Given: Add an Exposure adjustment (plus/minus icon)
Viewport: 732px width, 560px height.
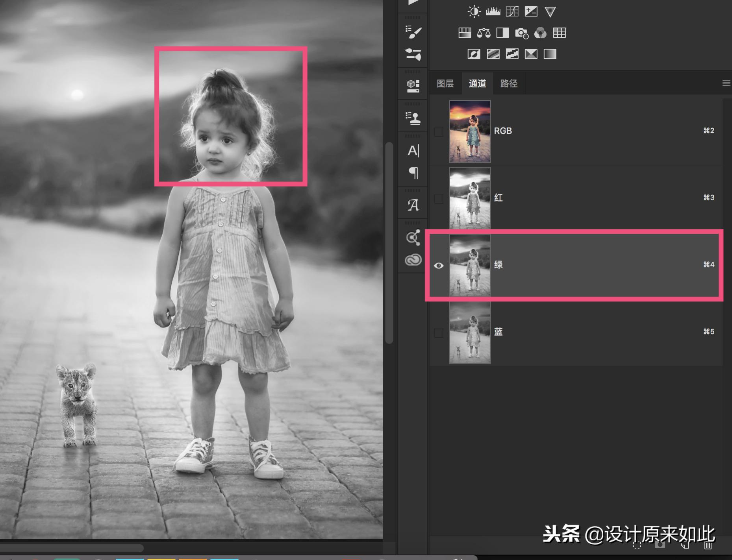Looking at the screenshot, I should [531, 11].
